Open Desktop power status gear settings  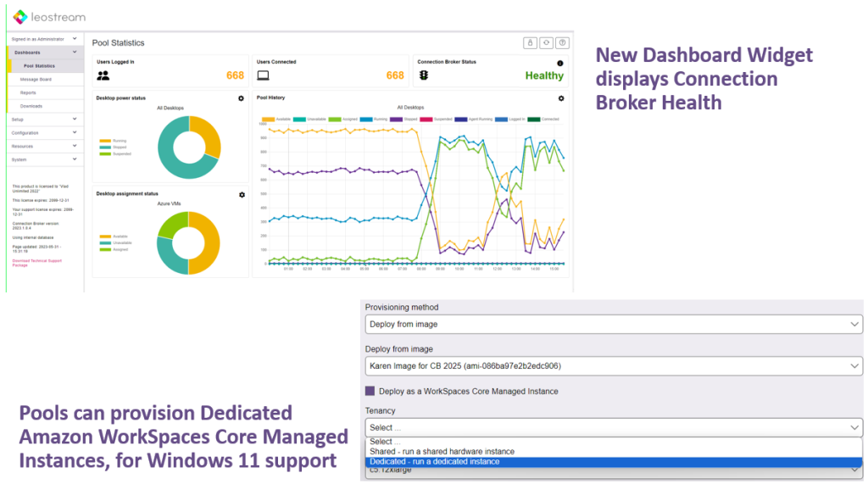pos(242,98)
